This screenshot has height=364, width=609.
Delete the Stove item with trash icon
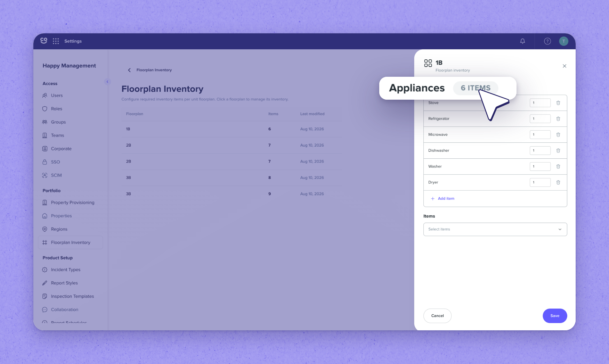point(558,103)
